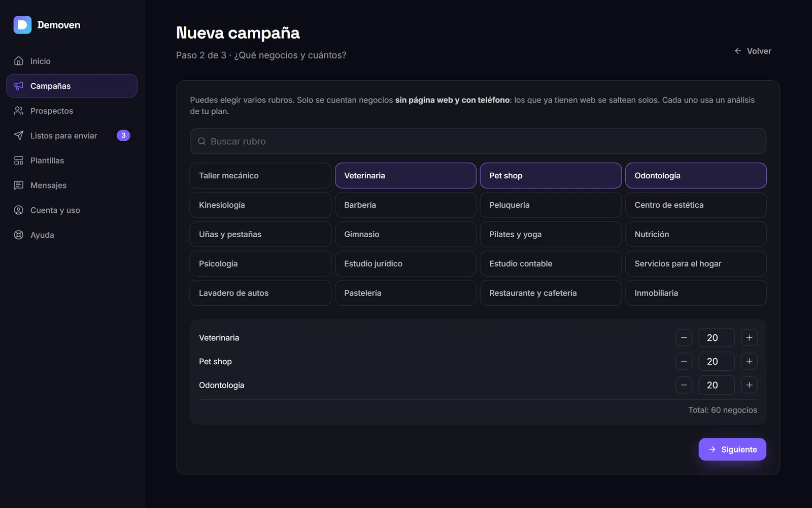Click the Prospectos people icon
The width and height of the screenshot is (812, 508).
coord(19,111)
